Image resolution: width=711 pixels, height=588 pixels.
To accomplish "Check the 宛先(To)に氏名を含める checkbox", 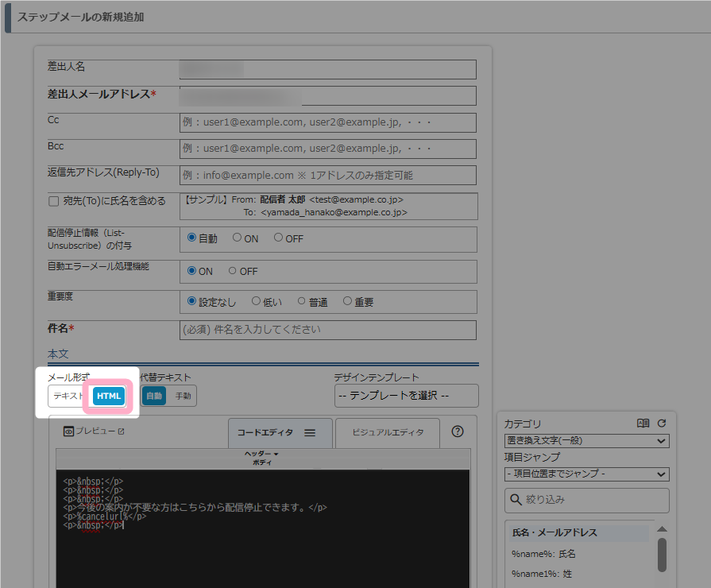I will (x=54, y=202).
